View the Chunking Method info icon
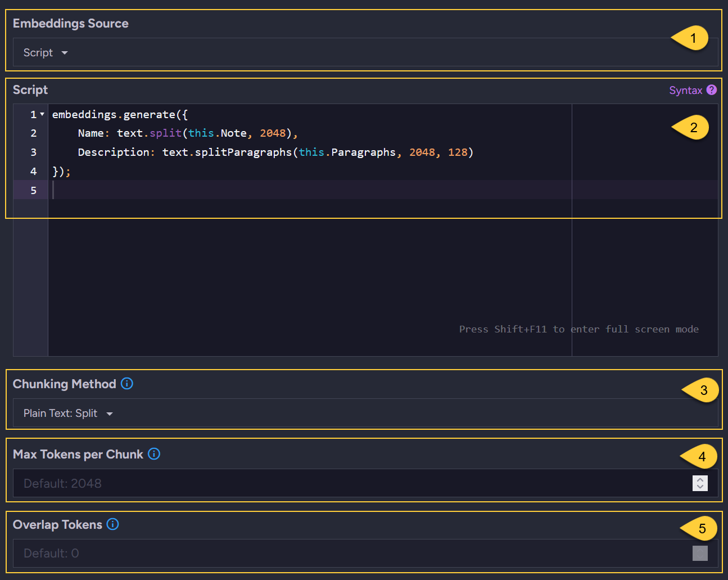Viewport: 728px width, 580px height. coord(127,384)
